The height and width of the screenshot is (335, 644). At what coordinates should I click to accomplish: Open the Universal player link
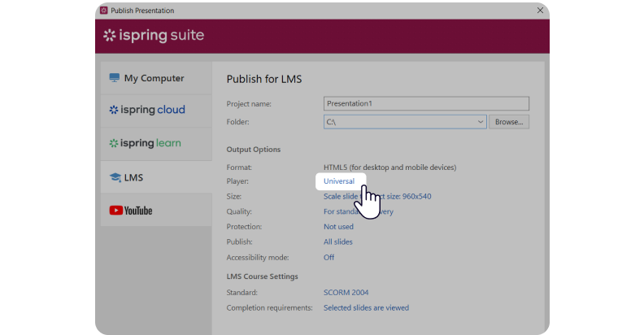coord(339,181)
